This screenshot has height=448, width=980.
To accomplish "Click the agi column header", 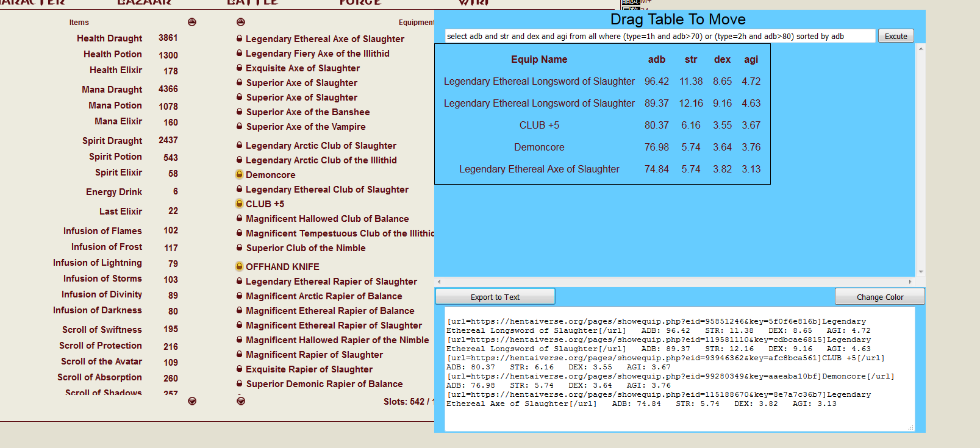I will 751,59.
